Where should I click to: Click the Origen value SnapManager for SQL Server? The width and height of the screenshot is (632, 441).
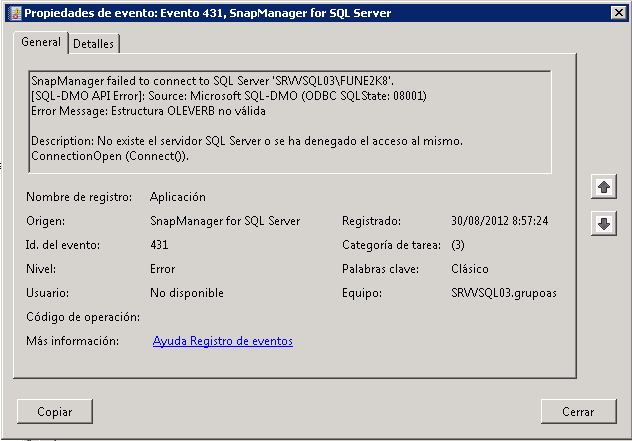[225, 221]
